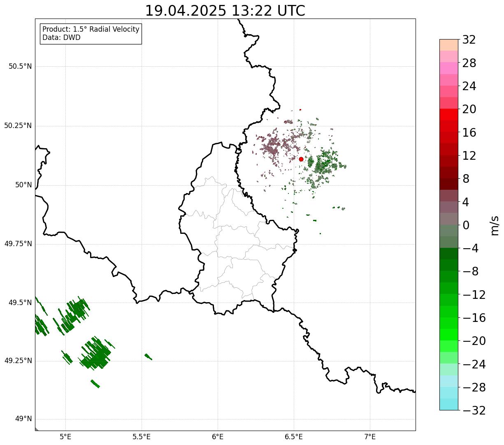The width and height of the screenshot is (504, 445).
Task: Click the 49.5°N latitude label
Action: tap(21, 303)
